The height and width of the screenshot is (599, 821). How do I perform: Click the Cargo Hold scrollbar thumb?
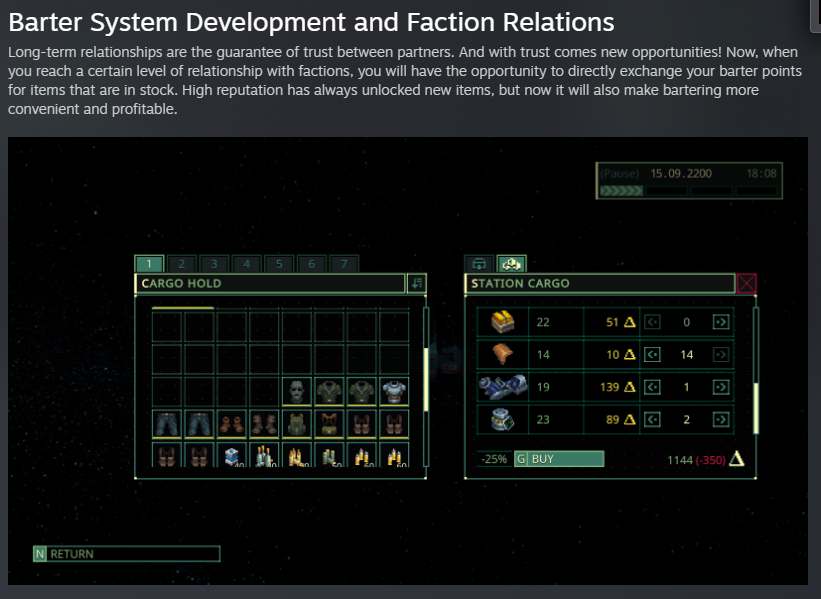(x=426, y=379)
